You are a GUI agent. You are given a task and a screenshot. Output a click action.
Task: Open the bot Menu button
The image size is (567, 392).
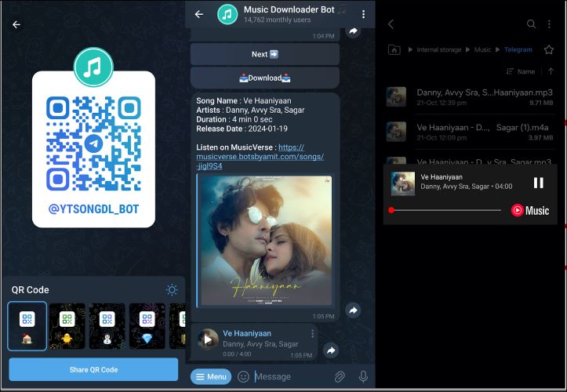211,377
